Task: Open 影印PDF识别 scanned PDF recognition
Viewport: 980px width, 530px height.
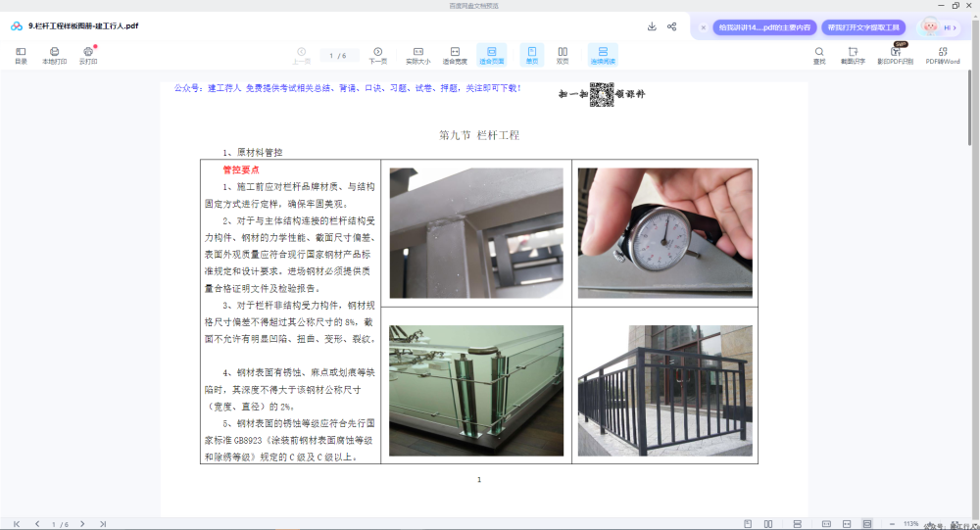Action: [x=895, y=55]
